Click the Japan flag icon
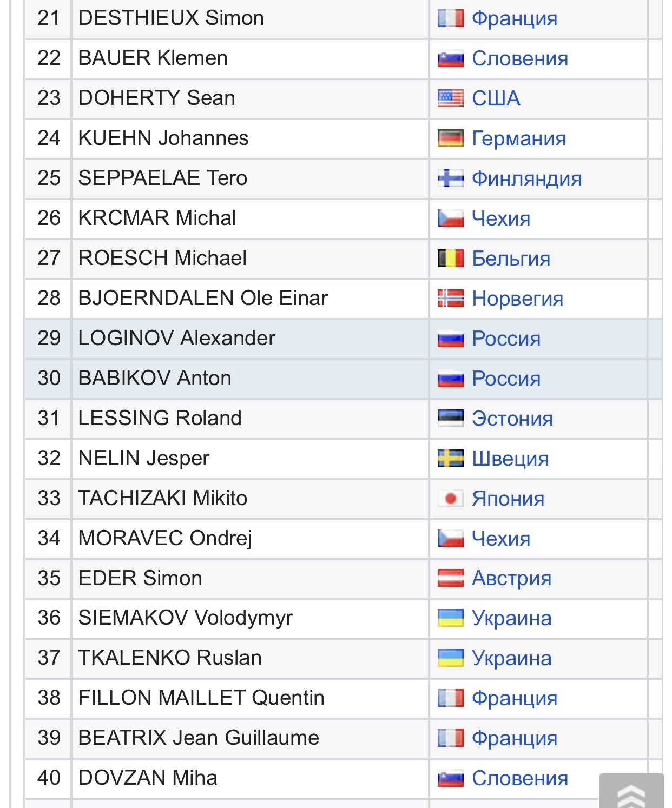 click(x=450, y=498)
